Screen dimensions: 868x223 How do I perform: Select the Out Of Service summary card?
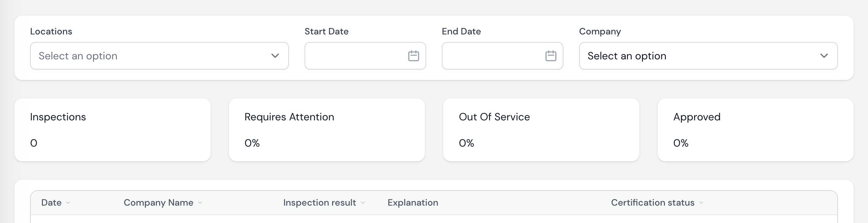point(541,130)
